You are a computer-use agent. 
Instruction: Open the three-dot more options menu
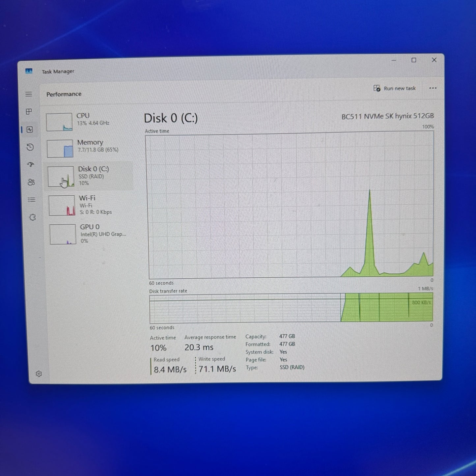tap(433, 88)
